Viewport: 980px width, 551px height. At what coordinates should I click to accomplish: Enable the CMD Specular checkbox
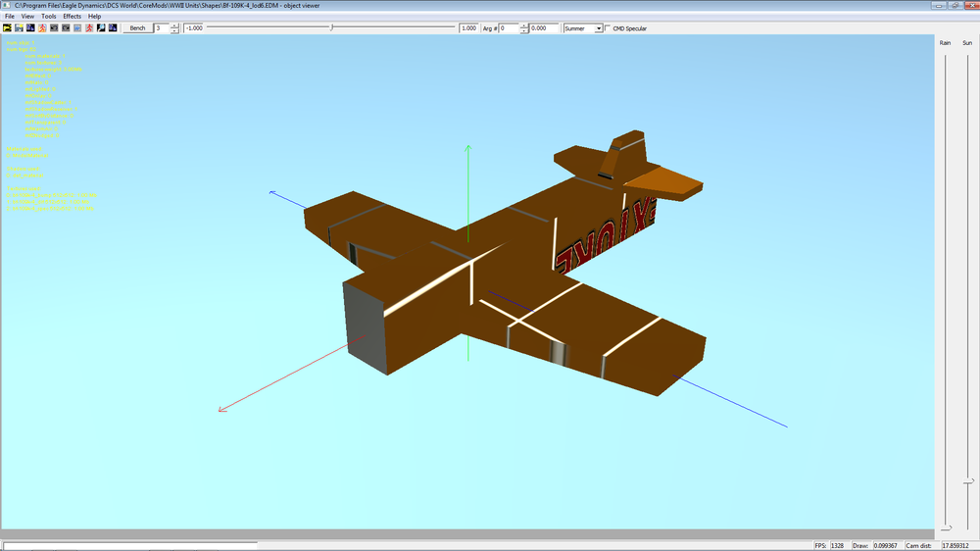pos(609,28)
